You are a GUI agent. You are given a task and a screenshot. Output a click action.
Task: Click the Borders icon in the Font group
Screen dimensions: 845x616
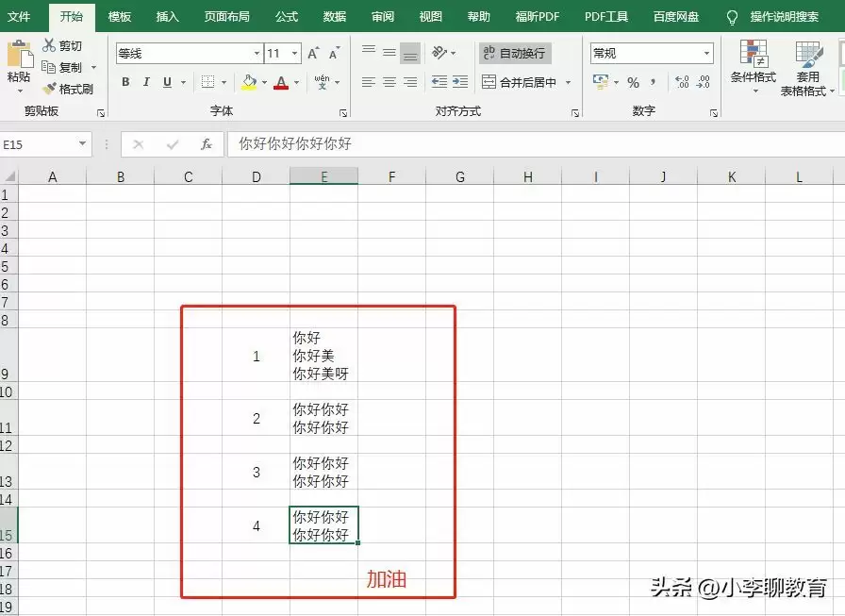[x=208, y=83]
